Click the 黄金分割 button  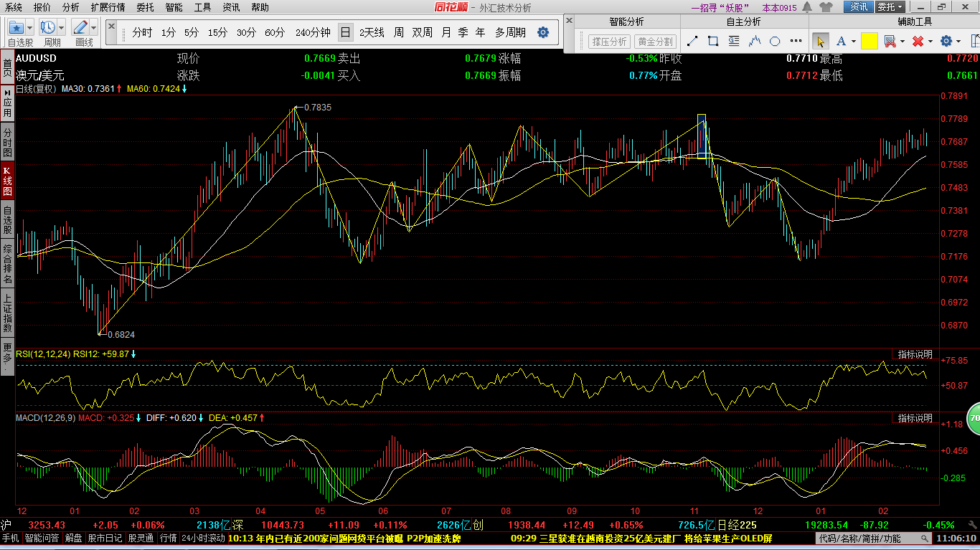(x=656, y=42)
